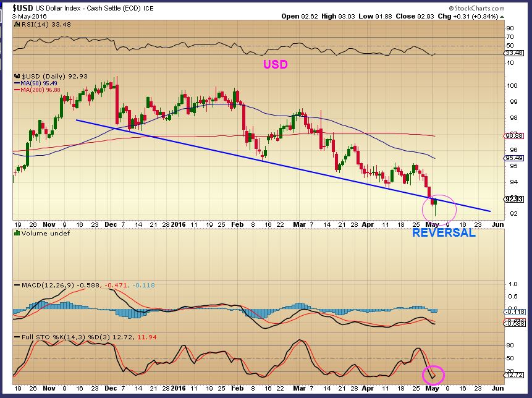The image size is (532, 398).
Task: Click the Jun label on bottom date axis
Action: pos(498,388)
